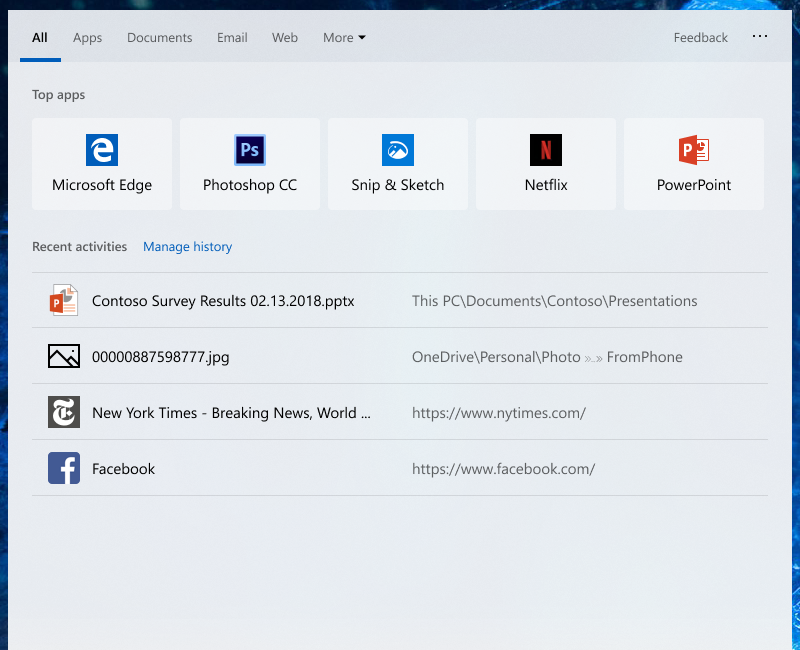Click the New York Times site icon
800x650 pixels.
64,412
